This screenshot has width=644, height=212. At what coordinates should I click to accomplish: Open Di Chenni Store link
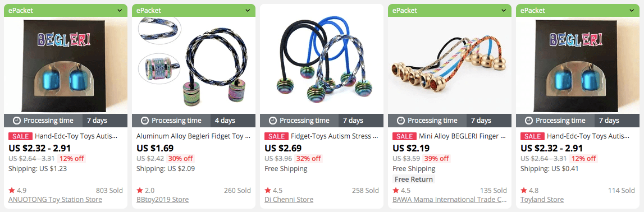pyautogui.click(x=289, y=200)
